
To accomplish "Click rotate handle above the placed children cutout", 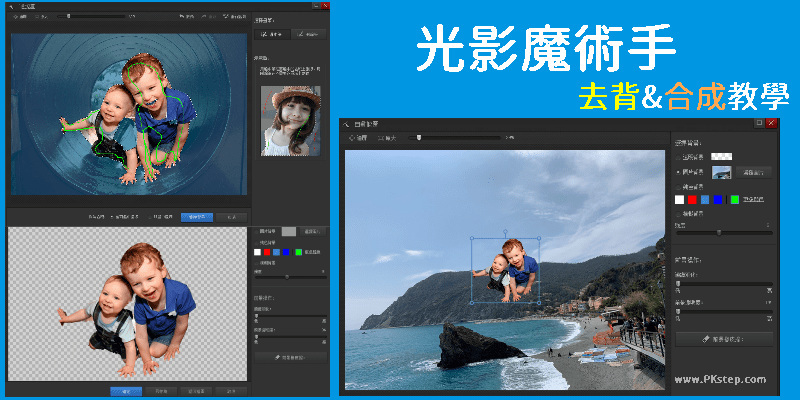I will [506, 231].
